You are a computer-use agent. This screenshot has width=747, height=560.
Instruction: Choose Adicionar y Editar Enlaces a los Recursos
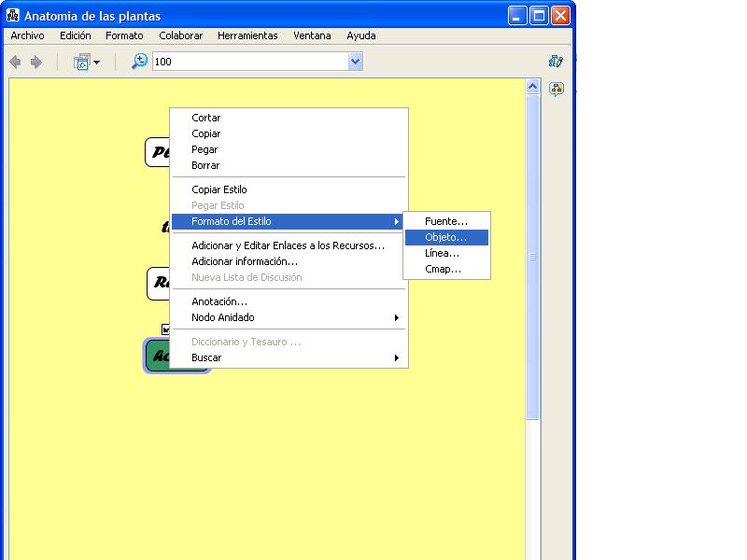[288, 245]
